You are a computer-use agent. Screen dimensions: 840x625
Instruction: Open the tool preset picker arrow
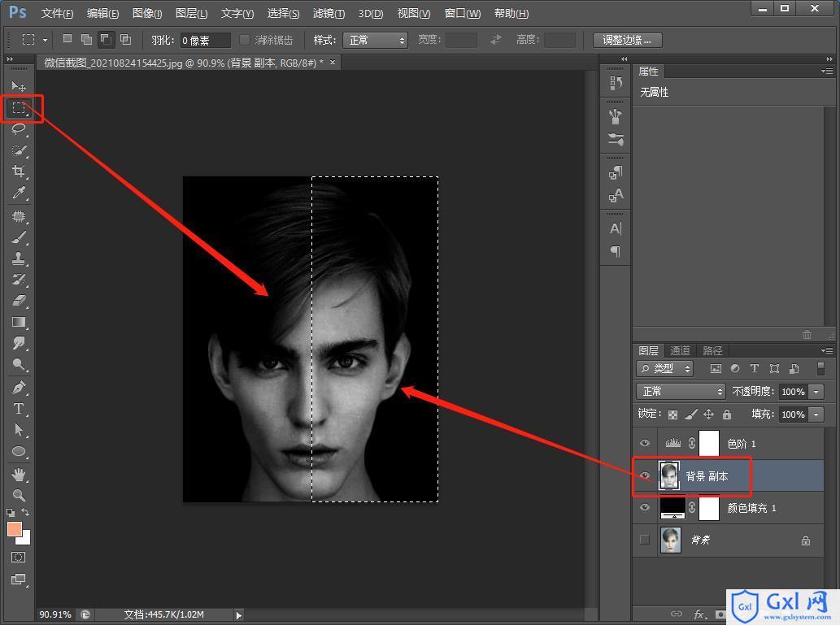(45, 40)
